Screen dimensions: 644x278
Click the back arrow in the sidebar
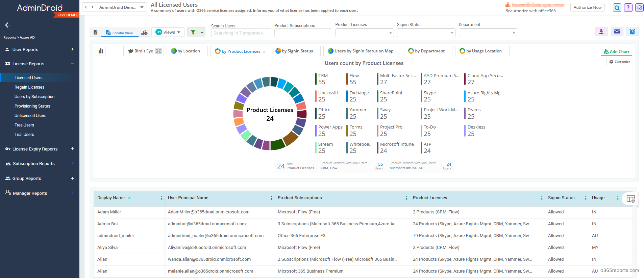(8, 25)
